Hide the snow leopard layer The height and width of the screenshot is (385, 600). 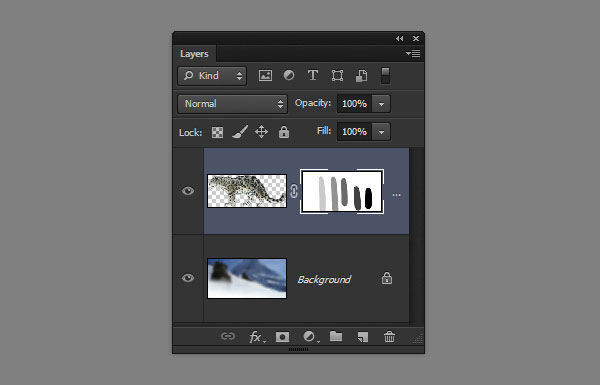coord(188,191)
